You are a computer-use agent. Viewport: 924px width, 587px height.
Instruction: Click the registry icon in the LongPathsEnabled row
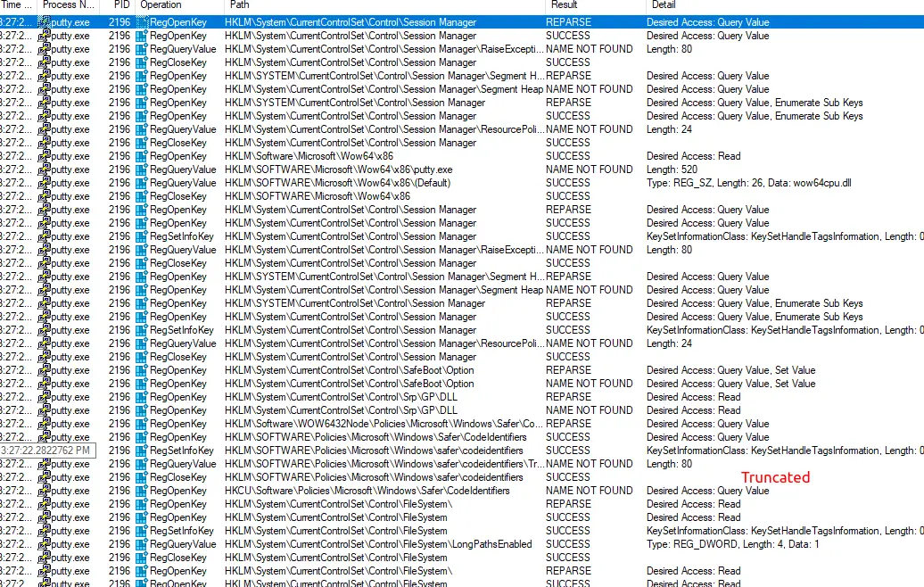pos(142,545)
